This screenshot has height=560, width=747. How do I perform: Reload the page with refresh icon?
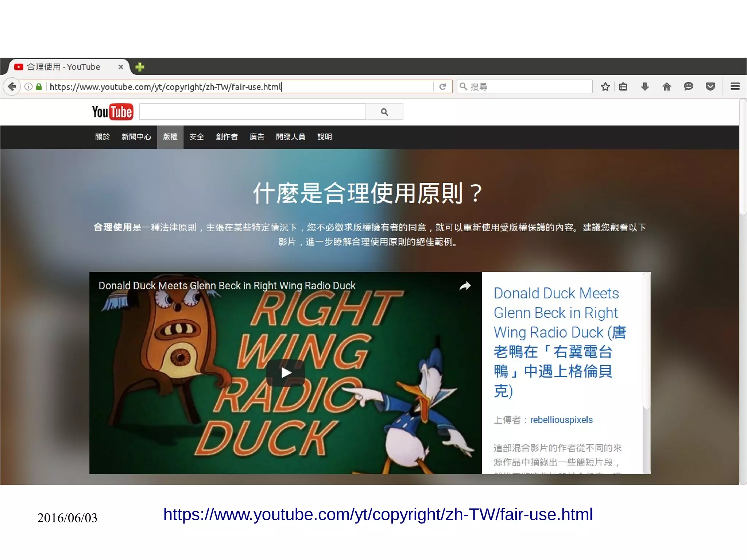coord(442,87)
